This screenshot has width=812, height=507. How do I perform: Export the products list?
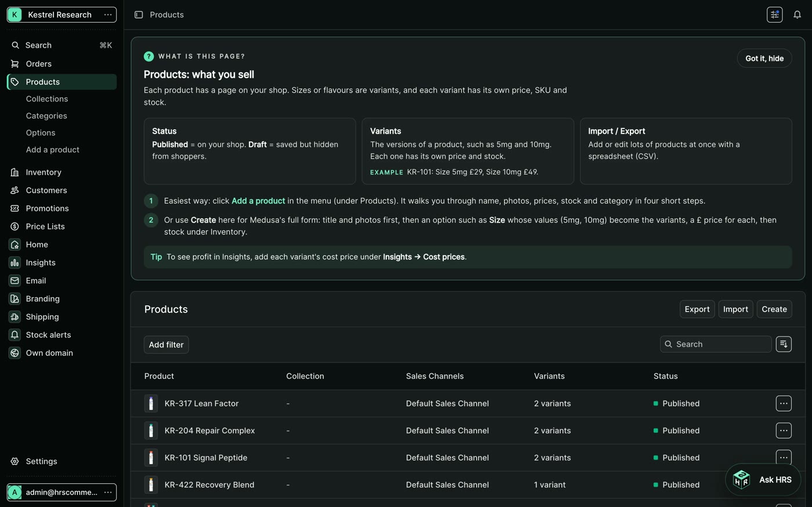point(697,309)
